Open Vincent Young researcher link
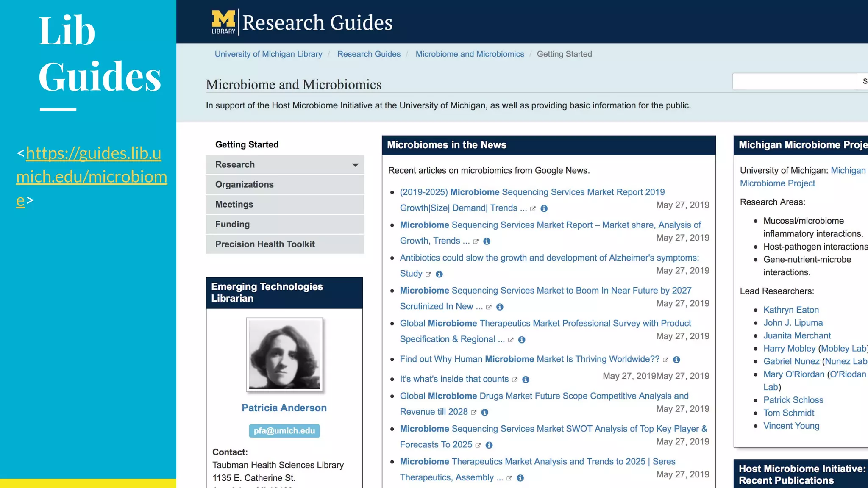Viewport: 868px width, 488px height. coord(791,426)
